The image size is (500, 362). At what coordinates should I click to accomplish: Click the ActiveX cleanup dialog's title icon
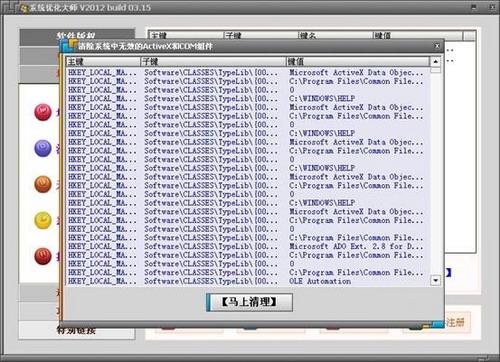point(70,46)
